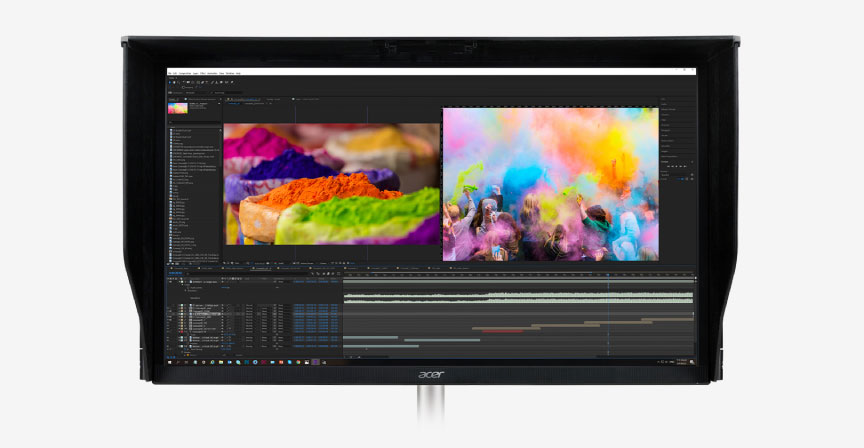The width and height of the screenshot is (864, 448).
Task: Select the Rectangle shape tool
Action: click(198, 83)
